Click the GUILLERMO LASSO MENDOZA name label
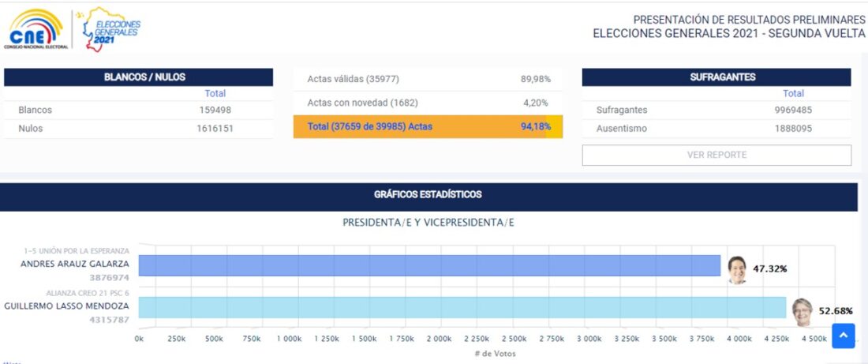The width and height of the screenshot is (868, 364). (67, 306)
